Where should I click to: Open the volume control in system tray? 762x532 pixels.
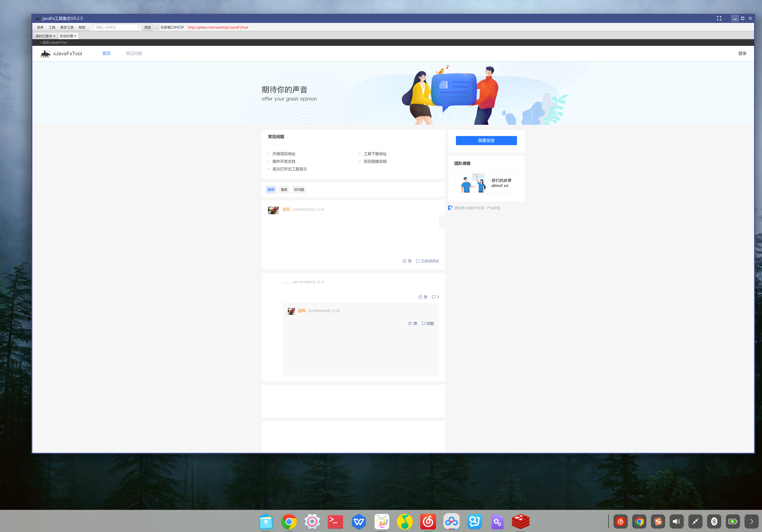tap(676, 521)
